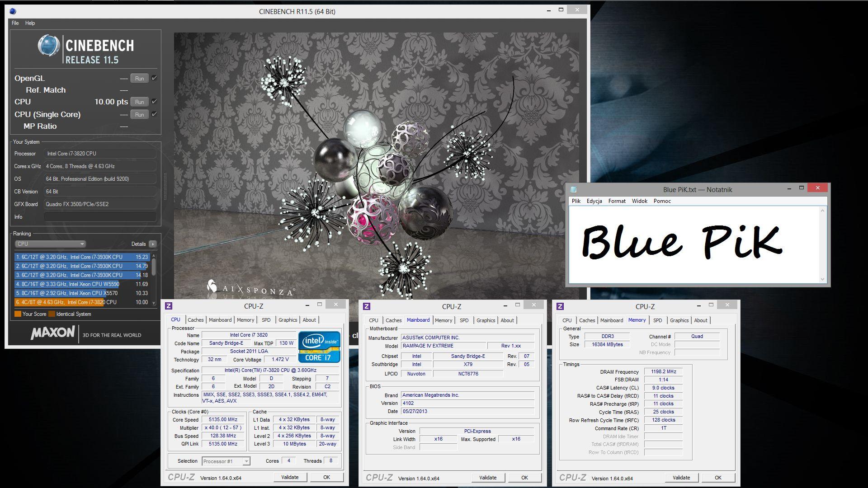Click the Core Voltage 1.472 V field
Viewport: 868px width, 488px height.
(280, 360)
